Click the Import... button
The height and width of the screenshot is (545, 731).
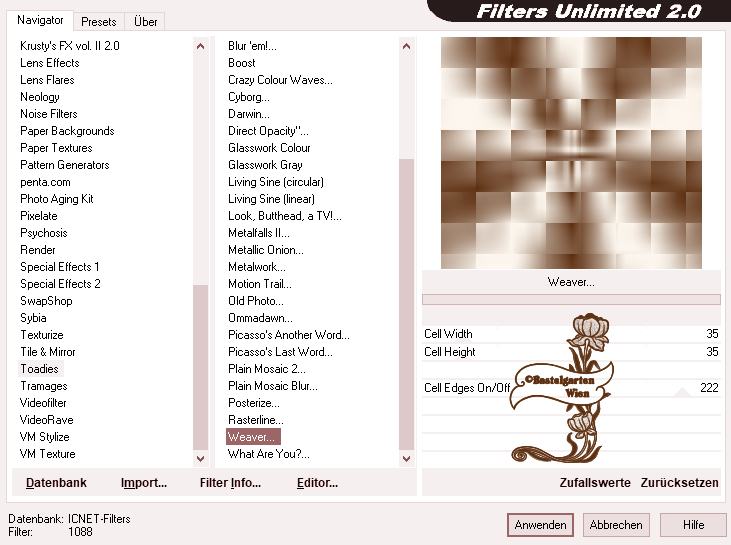144,483
